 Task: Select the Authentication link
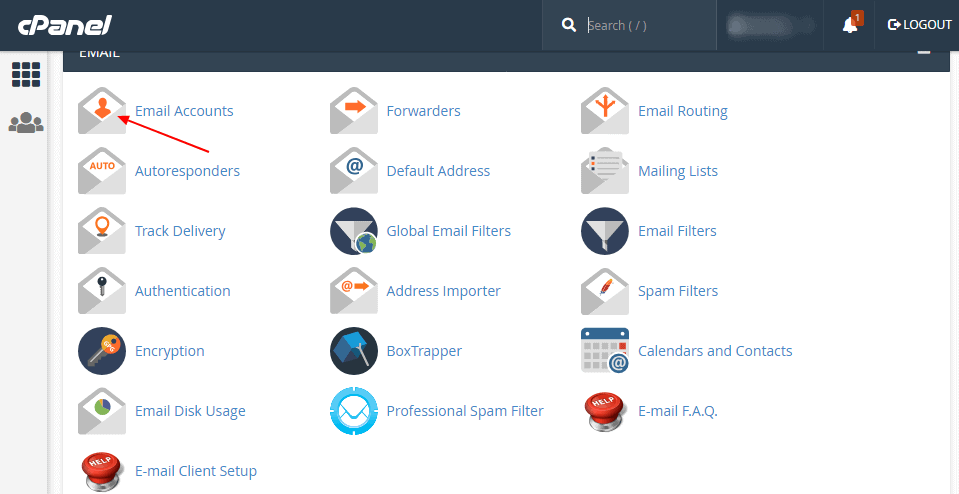coord(182,290)
